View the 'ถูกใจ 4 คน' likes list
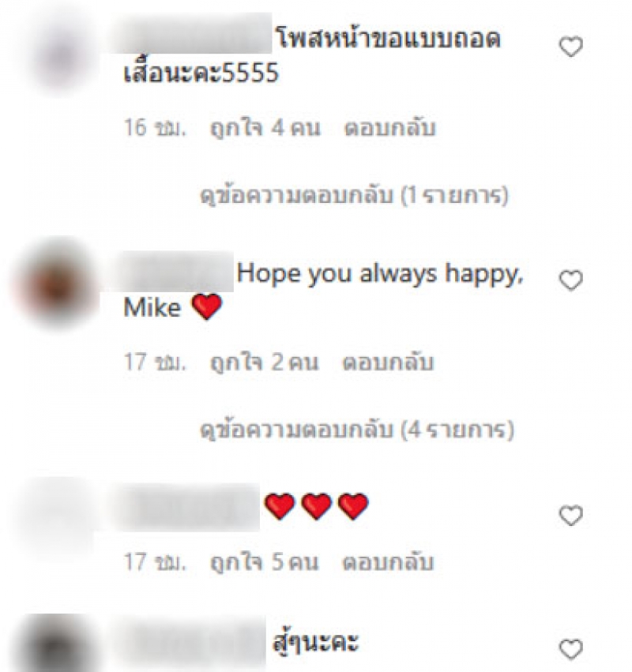This screenshot has height=672, width=632. pos(265,128)
